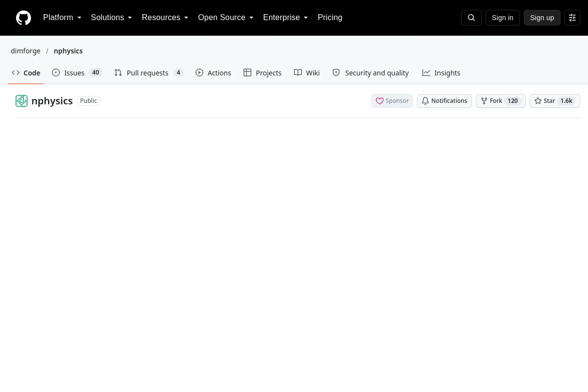
Task: Switch to the Code tab
Action: 26,73
